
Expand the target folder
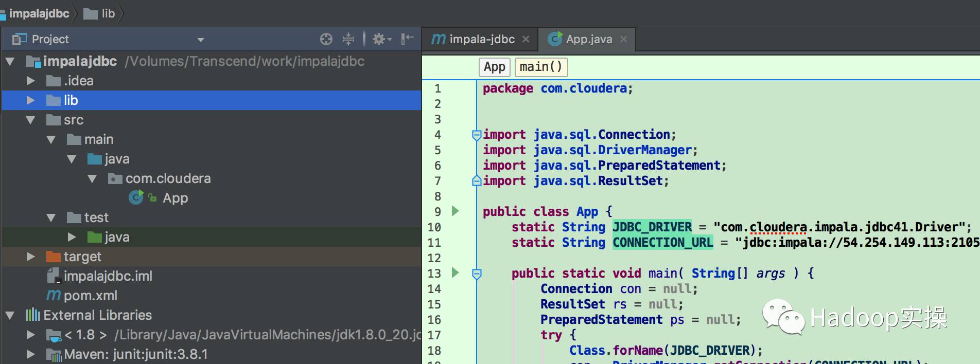click(30, 257)
